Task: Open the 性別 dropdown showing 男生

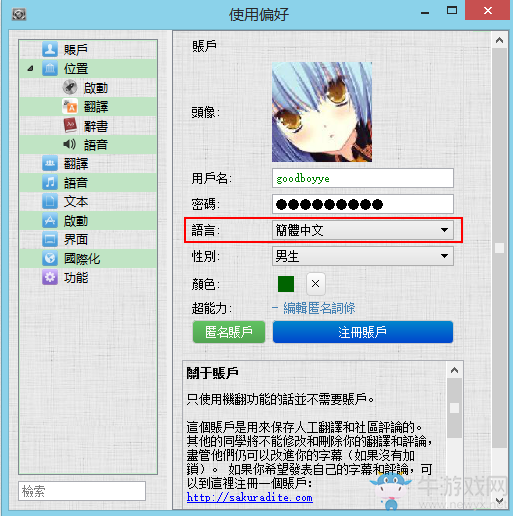Action: point(363,256)
